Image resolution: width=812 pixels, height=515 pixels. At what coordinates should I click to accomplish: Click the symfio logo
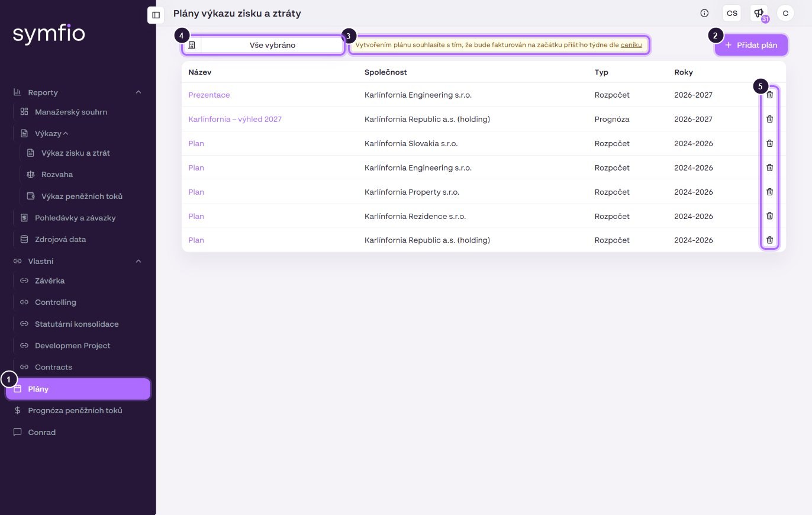click(49, 34)
